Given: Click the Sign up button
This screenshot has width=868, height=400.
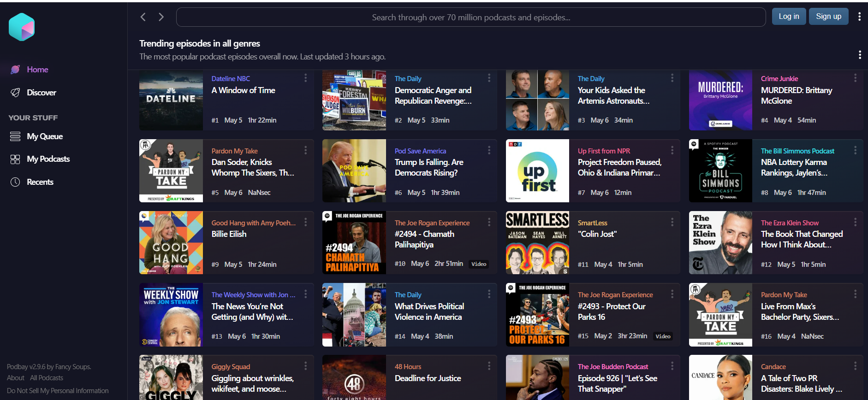Looking at the screenshot, I should (x=828, y=17).
